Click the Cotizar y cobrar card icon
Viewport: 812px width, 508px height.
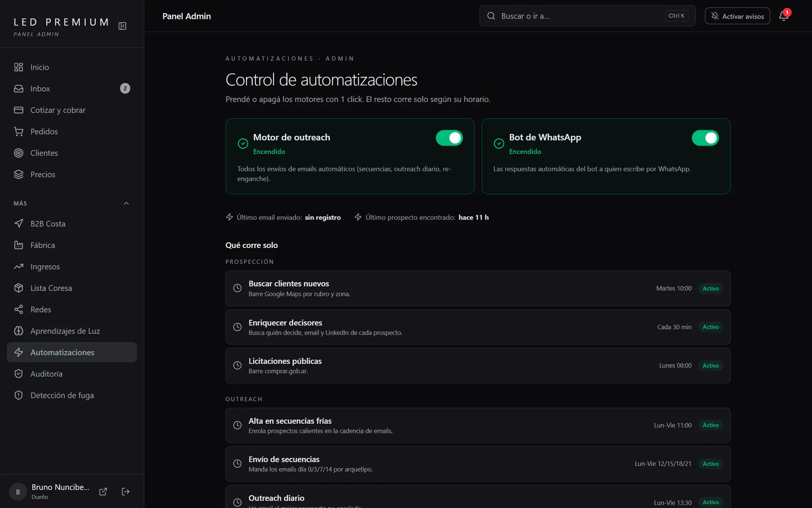(x=18, y=110)
